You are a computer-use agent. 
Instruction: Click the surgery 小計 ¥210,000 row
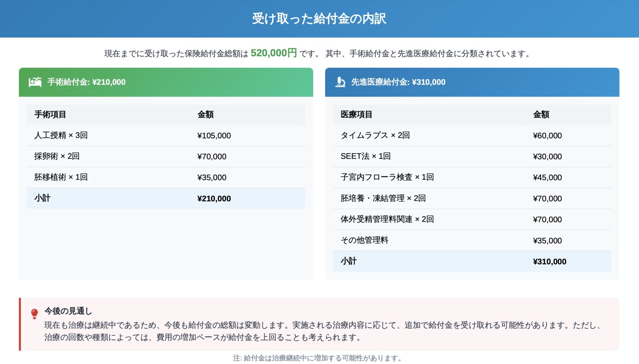tap(166, 198)
